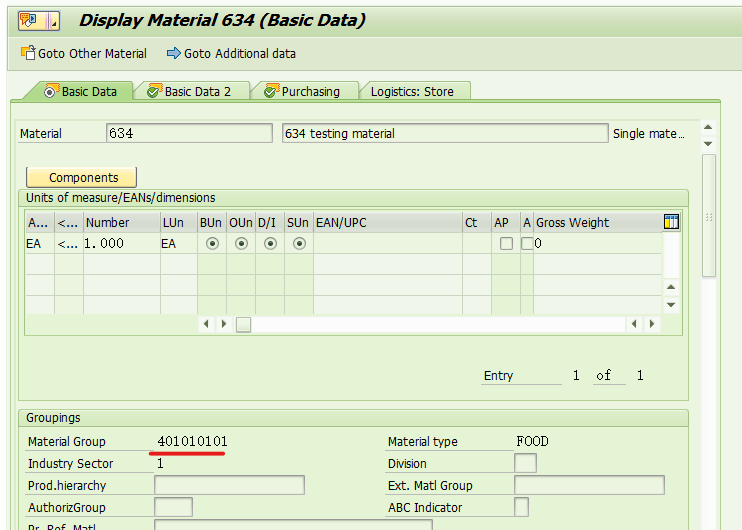The image size is (742, 530).
Task: Click the Division input field
Action: coord(525,463)
